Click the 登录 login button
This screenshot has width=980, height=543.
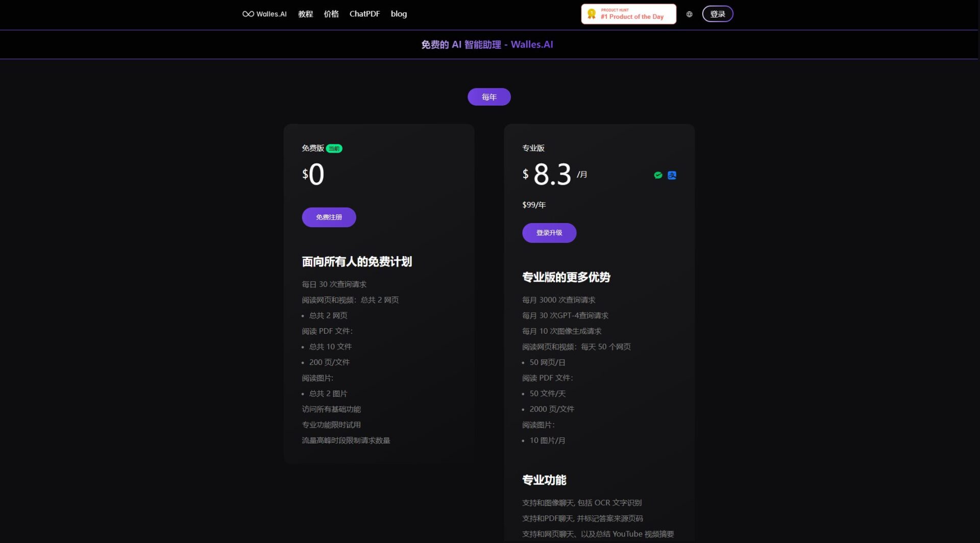pyautogui.click(x=718, y=14)
